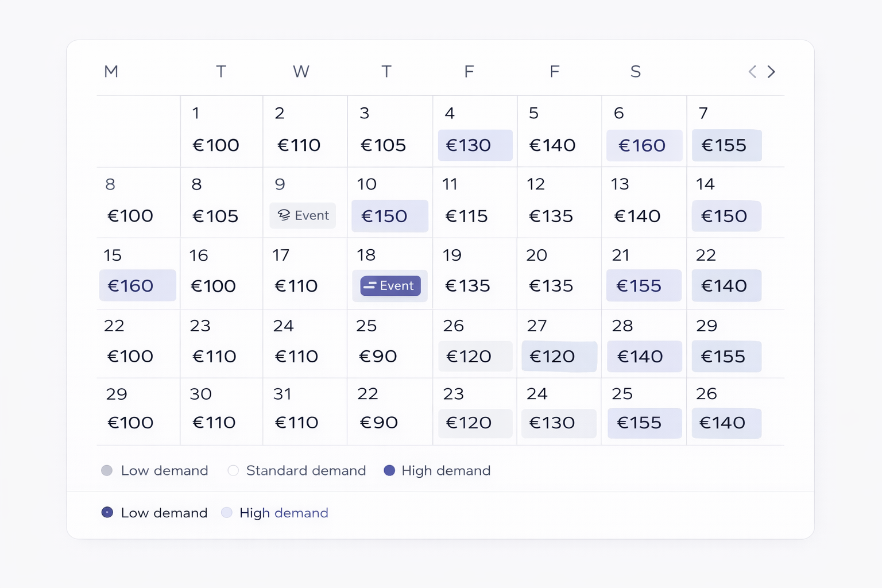Click the Monday "M" column header
The image size is (882, 588).
click(x=111, y=72)
